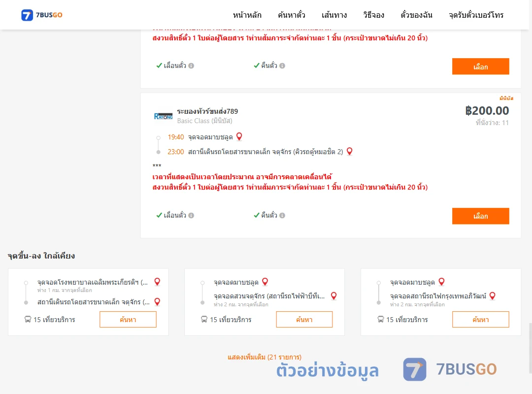This screenshot has height=394, width=532.
Task: Click the เลือก button above the ระยองทัวร์ card
Action: click(x=480, y=66)
